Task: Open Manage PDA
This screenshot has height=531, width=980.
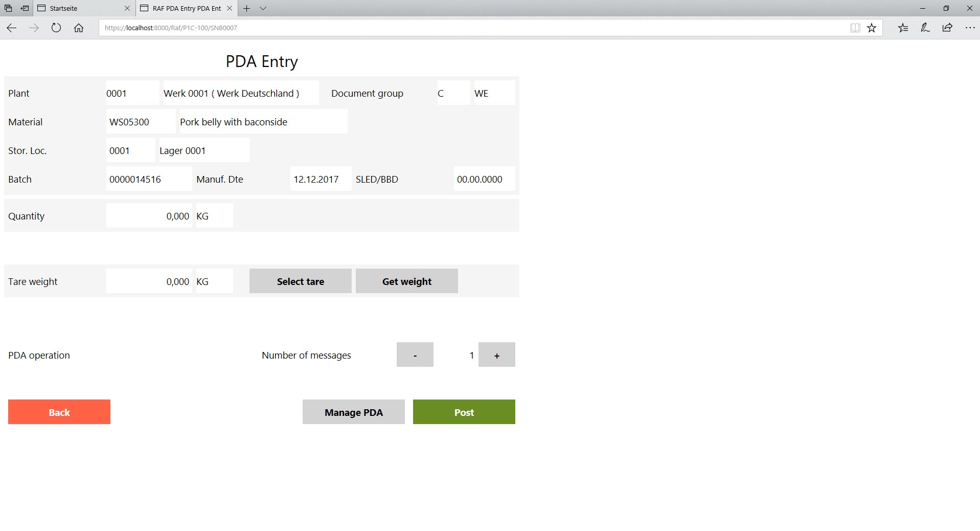Action: 353,412
